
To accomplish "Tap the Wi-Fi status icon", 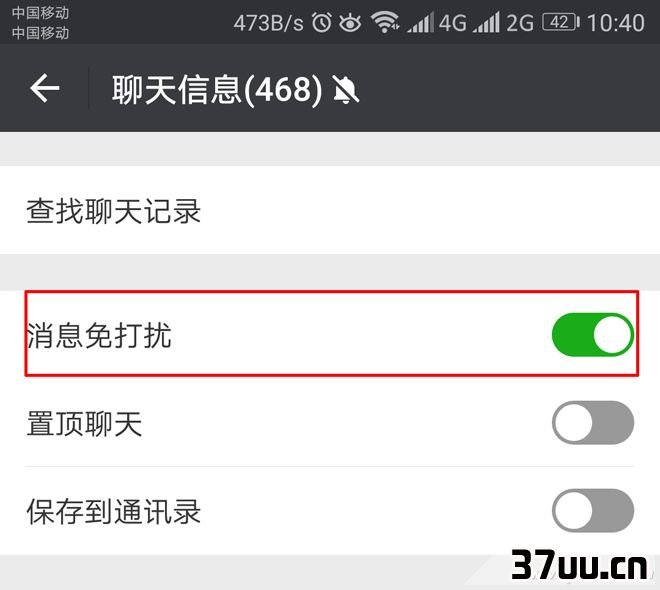I will pos(385,22).
